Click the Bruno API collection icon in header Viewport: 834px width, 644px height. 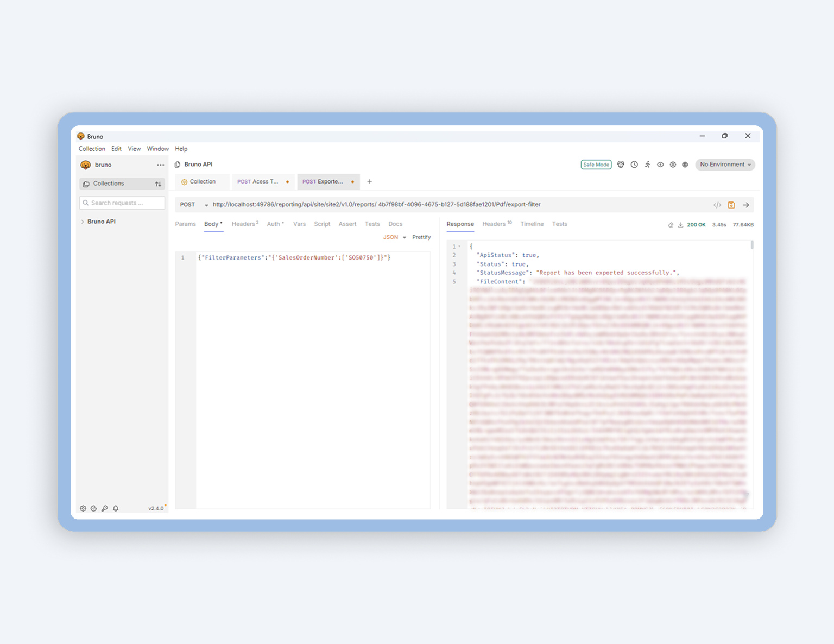pos(178,165)
